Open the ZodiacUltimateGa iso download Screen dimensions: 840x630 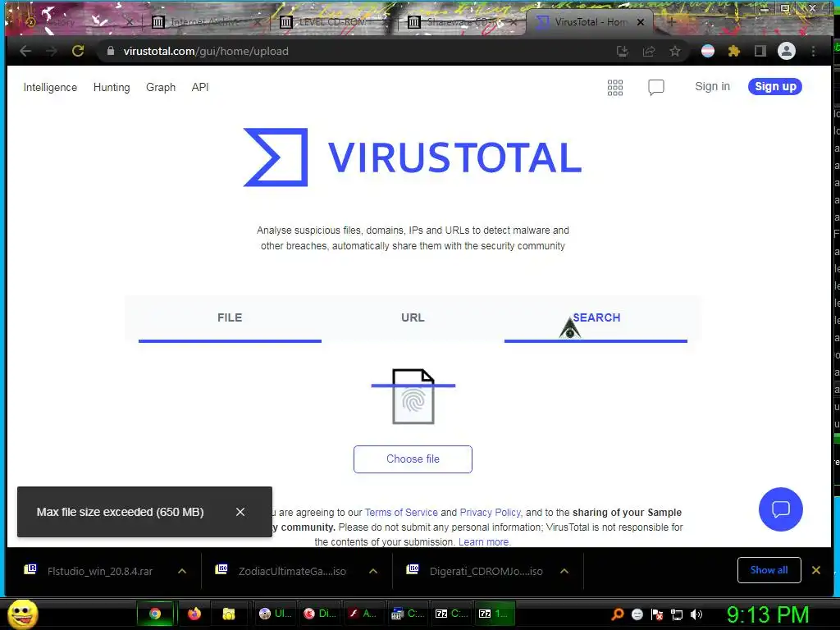click(x=292, y=571)
